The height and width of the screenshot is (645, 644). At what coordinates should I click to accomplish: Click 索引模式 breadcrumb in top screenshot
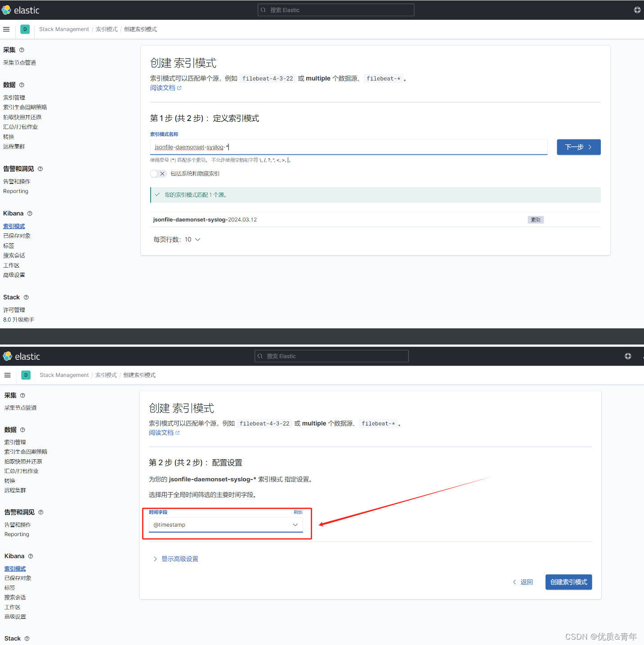pos(107,29)
